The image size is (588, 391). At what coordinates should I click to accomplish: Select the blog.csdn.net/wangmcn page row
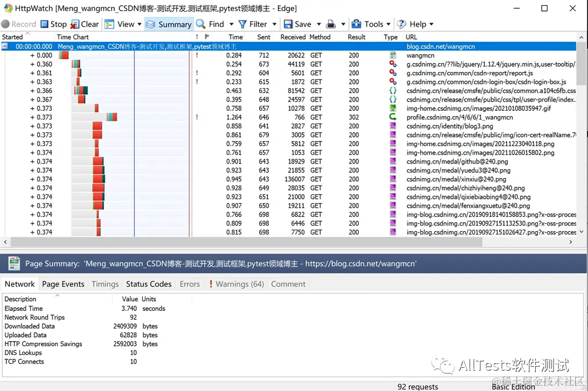coord(288,46)
